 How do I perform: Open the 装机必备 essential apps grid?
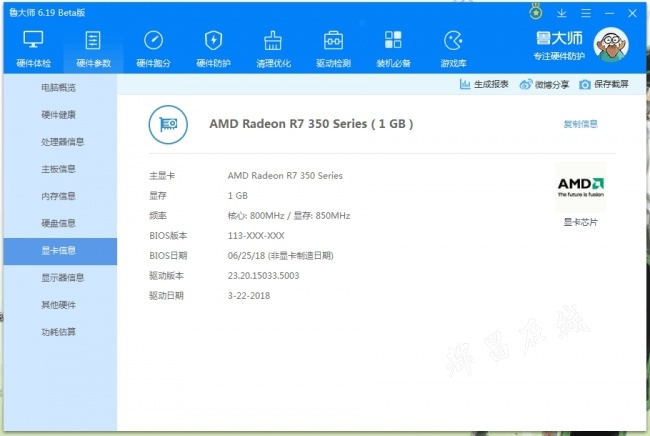(393, 49)
